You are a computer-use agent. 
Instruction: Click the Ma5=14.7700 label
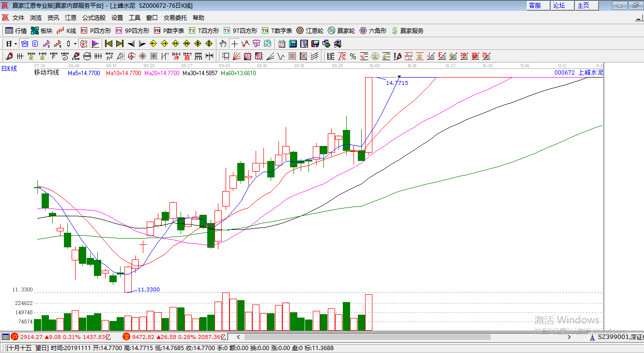84,73
